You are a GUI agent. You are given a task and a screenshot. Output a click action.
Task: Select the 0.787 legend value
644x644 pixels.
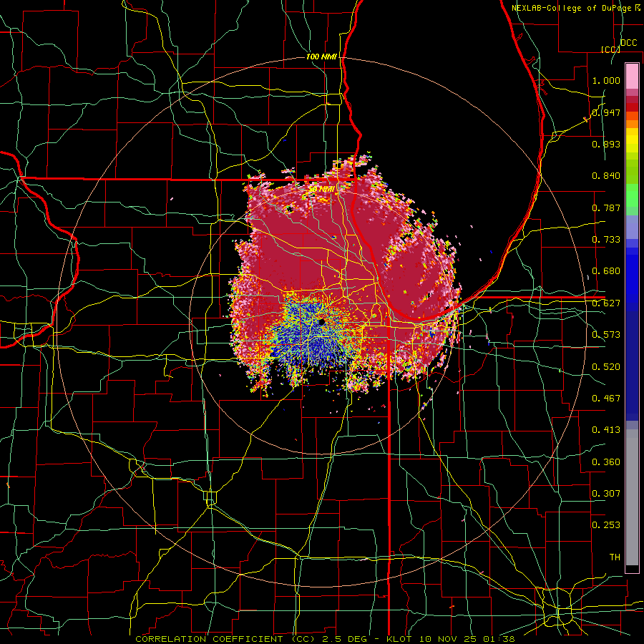606,208
